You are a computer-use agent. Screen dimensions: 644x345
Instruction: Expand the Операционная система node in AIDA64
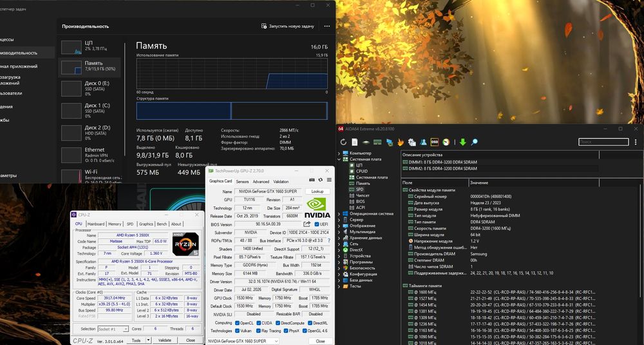339,214
